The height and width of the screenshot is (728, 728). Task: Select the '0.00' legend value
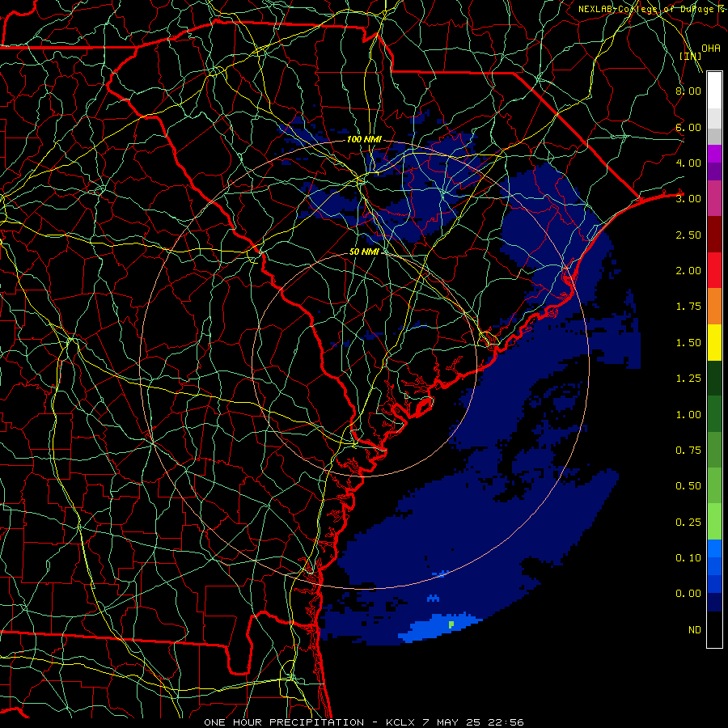(688, 594)
